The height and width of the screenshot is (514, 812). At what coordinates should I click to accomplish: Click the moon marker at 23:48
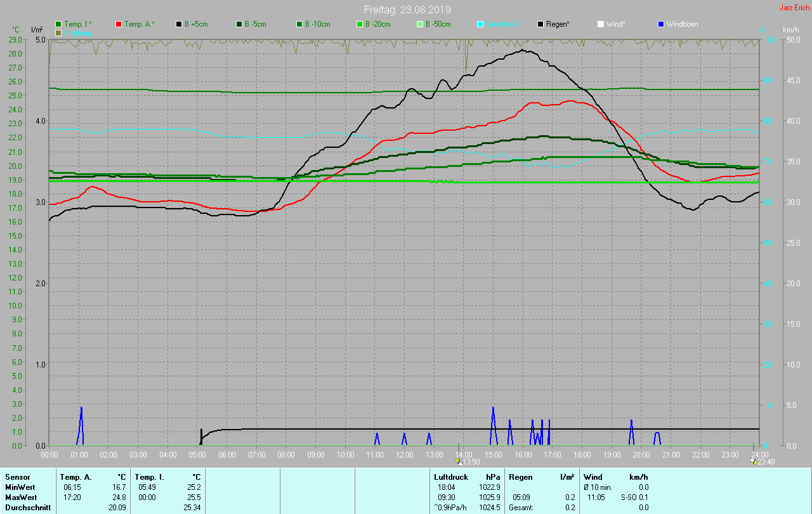pyautogui.click(x=754, y=461)
